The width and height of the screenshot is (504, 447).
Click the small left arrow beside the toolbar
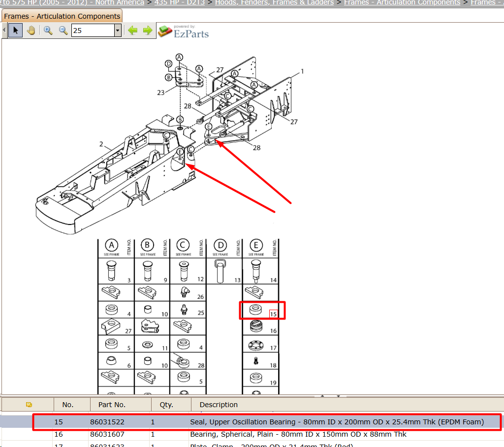[4, 30]
